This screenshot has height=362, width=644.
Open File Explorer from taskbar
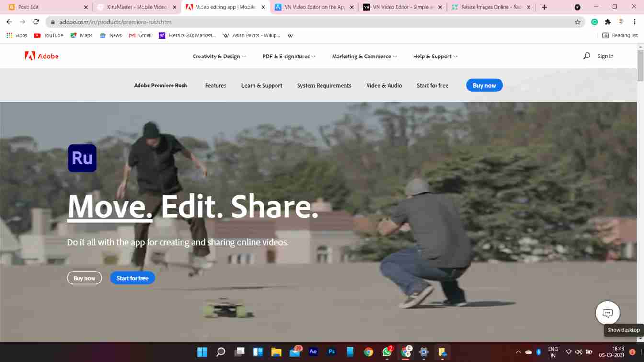276,352
